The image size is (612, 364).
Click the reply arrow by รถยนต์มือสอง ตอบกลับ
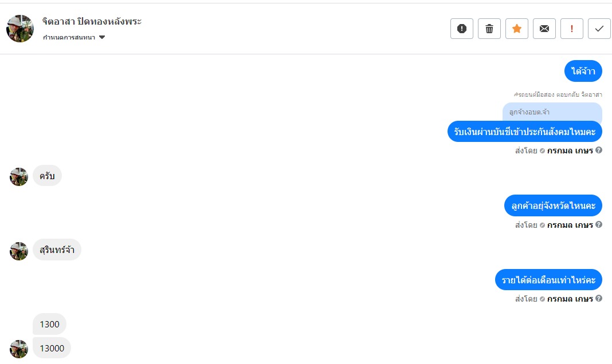[x=516, y=94]
